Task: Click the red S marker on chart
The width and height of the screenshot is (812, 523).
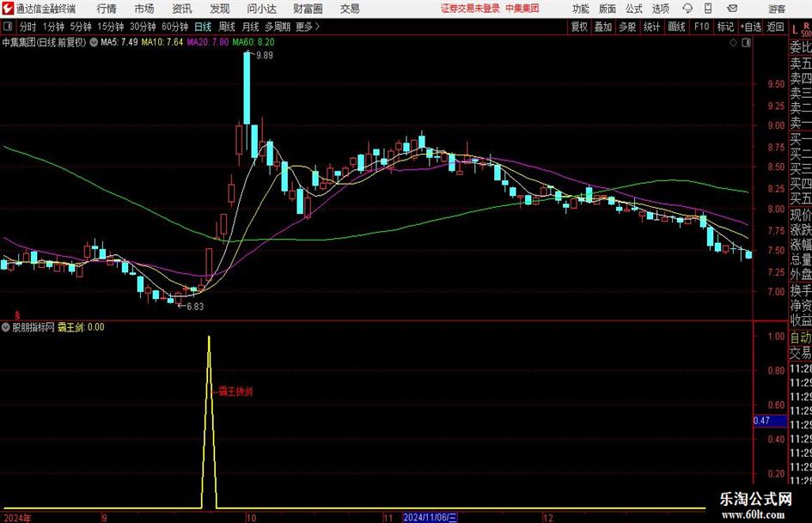Action: click(x=17, y=314)
